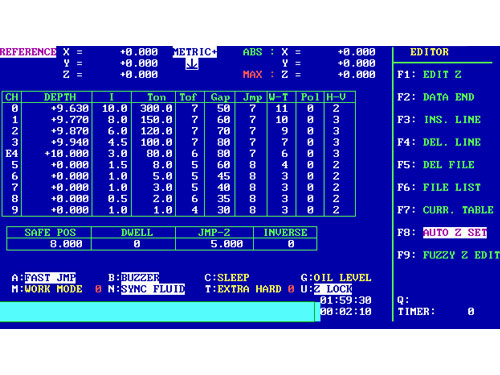The height and width of the screenshot is (375, 500).
Task: Select W-T value 10 in row 1
Action: pyautogui.click(x=282, y=119)
